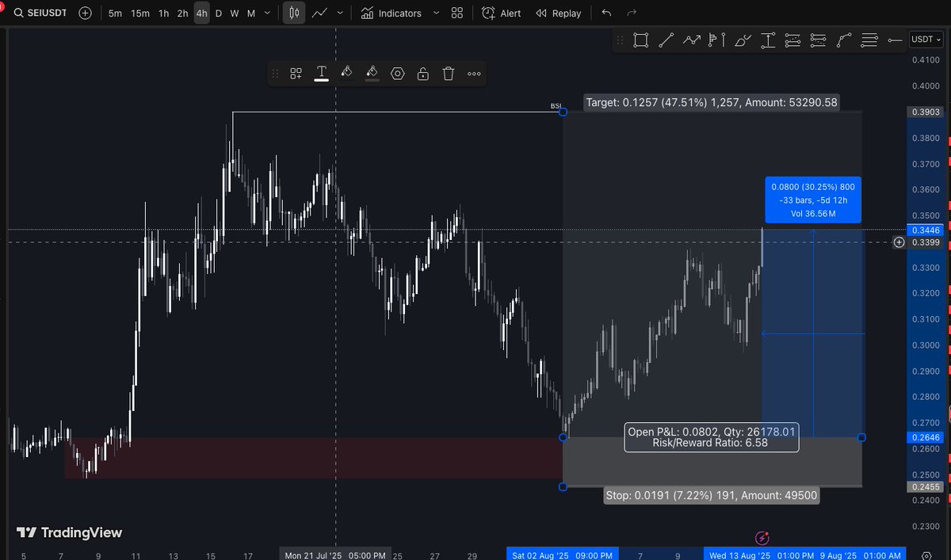Undo the last chart action
951x560 pixels.
607,13
